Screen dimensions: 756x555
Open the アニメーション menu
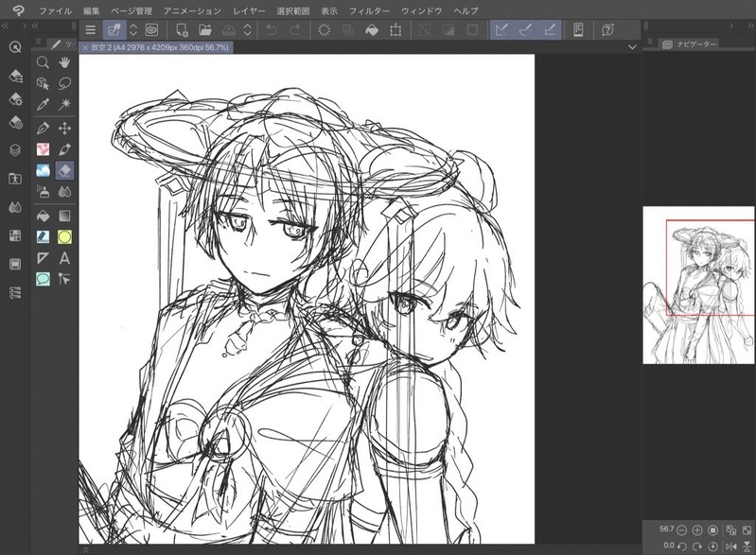pyautogui.click(x=192, y=10)
